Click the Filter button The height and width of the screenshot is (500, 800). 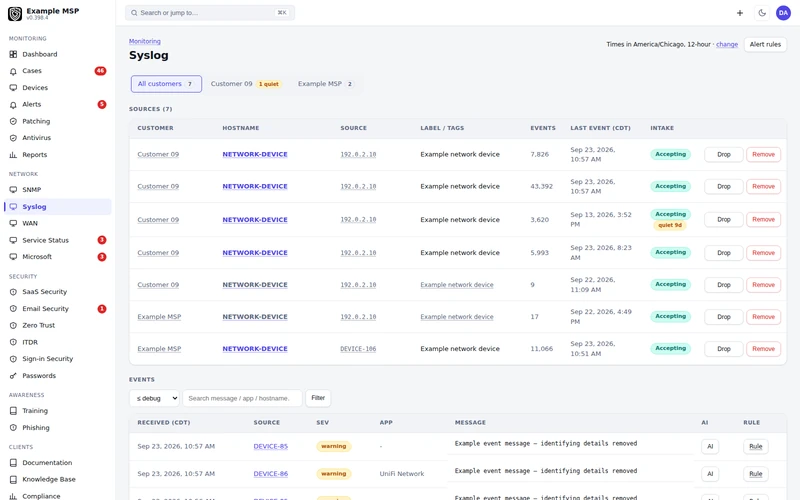(x=318, y=398)
